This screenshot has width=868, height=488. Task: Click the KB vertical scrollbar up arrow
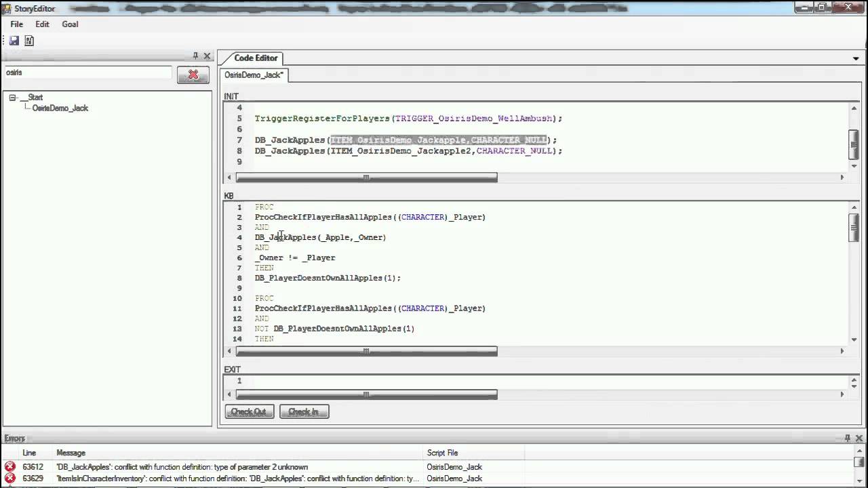854,207
